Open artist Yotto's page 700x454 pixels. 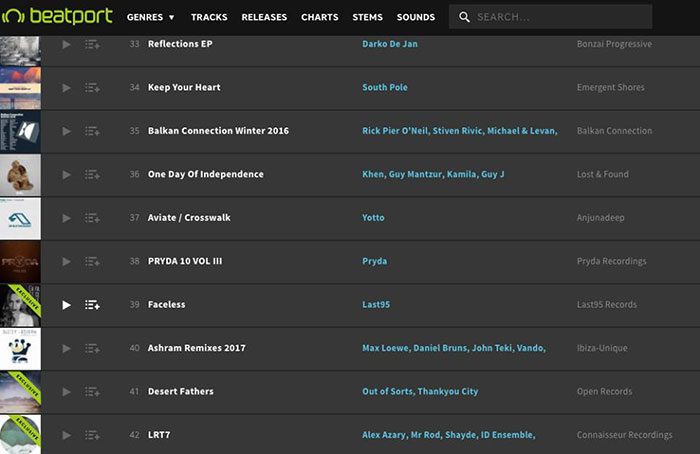[x=373, y=218]
